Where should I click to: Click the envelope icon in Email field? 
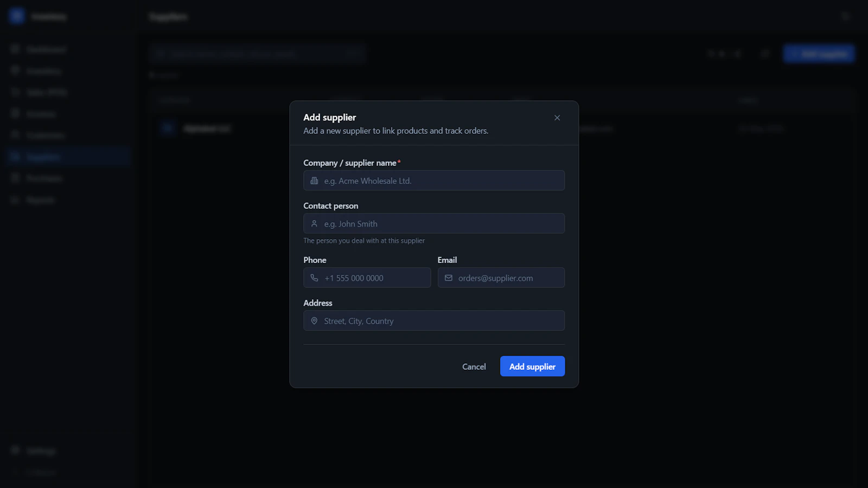click(x=449, y=278)
